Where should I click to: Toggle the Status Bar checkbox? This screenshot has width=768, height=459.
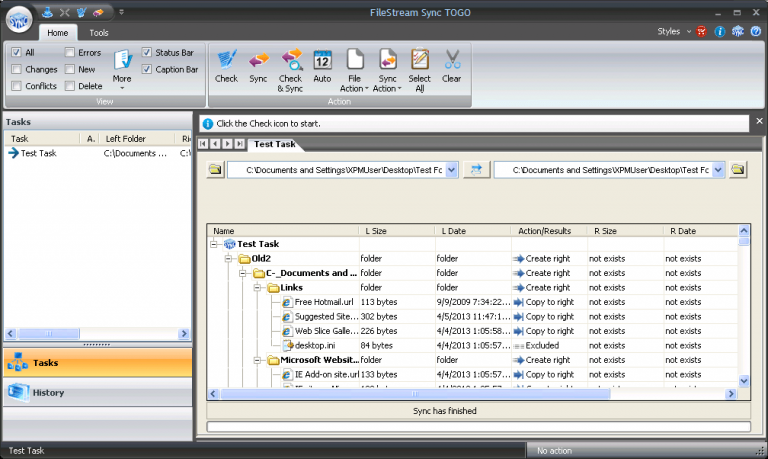coord(146,52)
